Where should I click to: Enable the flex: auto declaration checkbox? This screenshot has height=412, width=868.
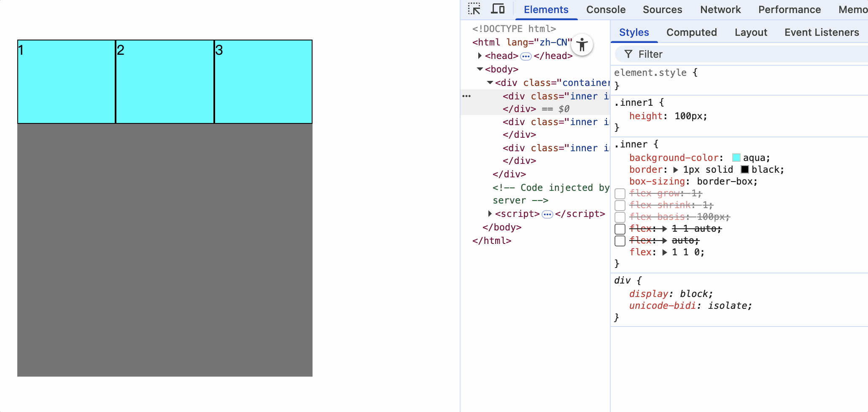[620, 241]
